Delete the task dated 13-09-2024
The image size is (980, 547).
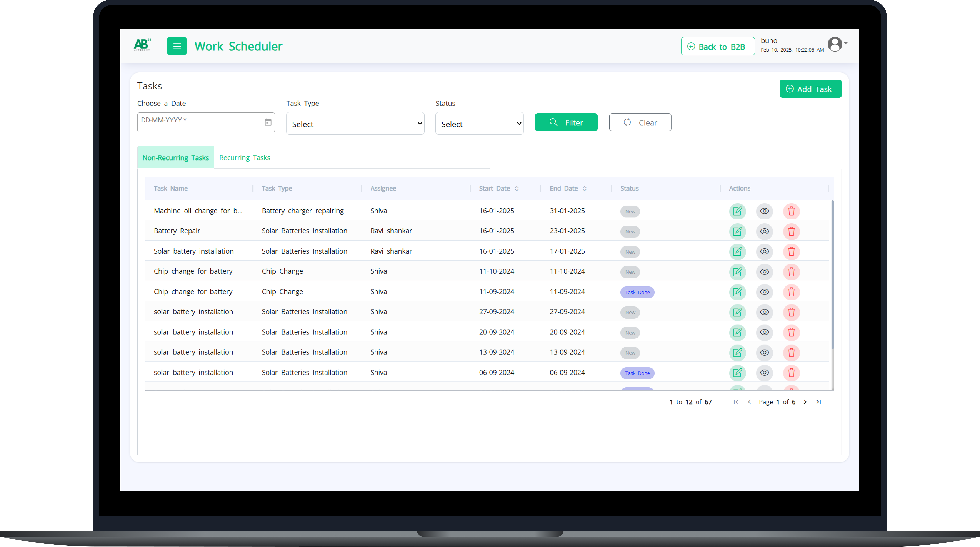tap(791, 352)
